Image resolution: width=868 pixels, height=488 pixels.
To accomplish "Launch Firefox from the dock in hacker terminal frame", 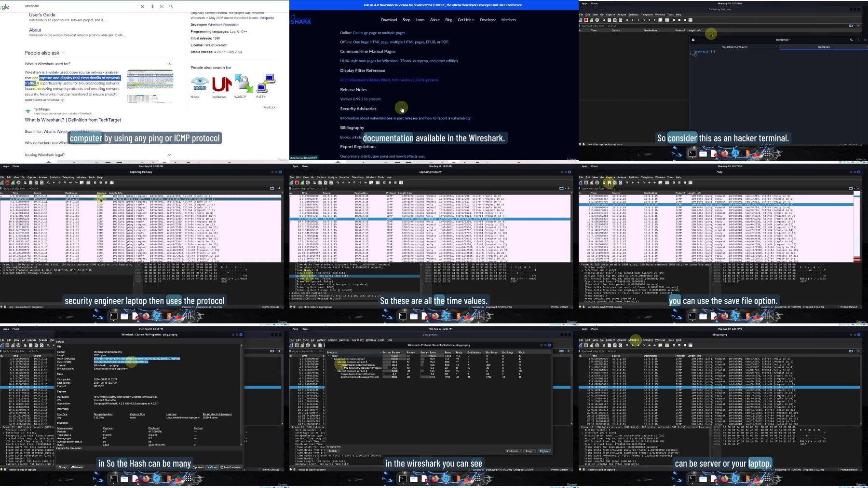I will 724,153.
